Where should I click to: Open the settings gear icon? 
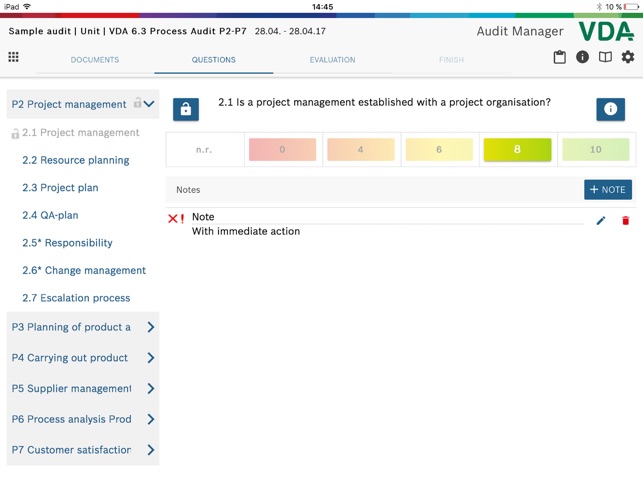click(x=628, y=57)
